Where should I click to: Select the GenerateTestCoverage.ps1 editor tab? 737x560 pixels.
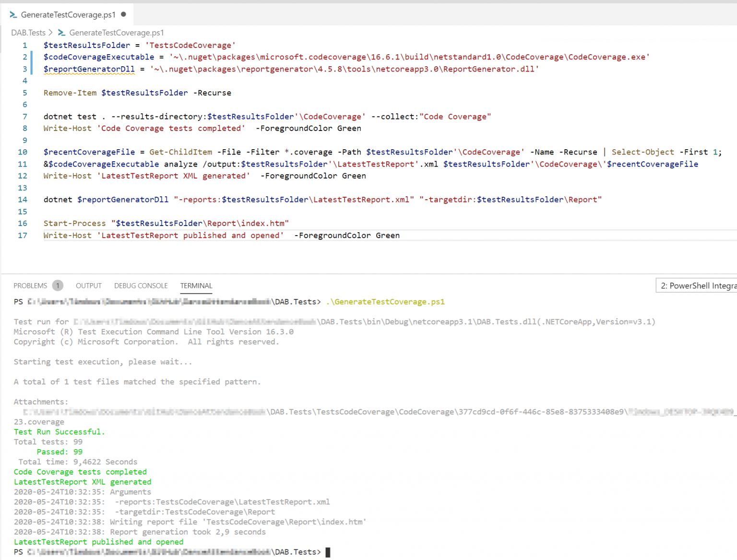click(x=68, y=15)
